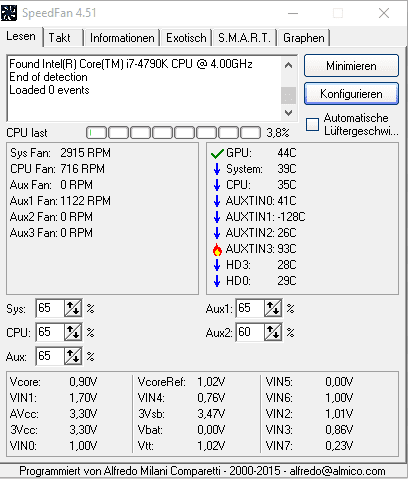Click the Alfredo Milani Comparetti status bar text
The height and width of the screenshot is (479, 408).
pyautogui.click(x=202, y=471)
